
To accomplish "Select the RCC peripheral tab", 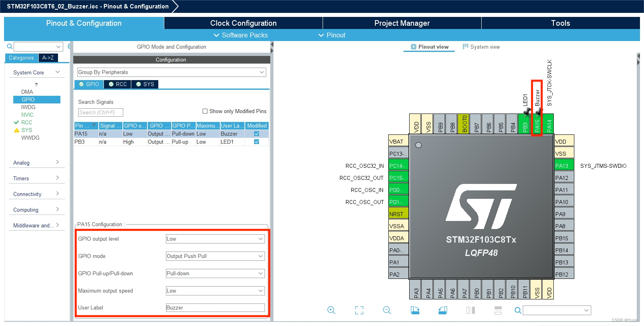I will pyautogui.click(x=118, y=84).
